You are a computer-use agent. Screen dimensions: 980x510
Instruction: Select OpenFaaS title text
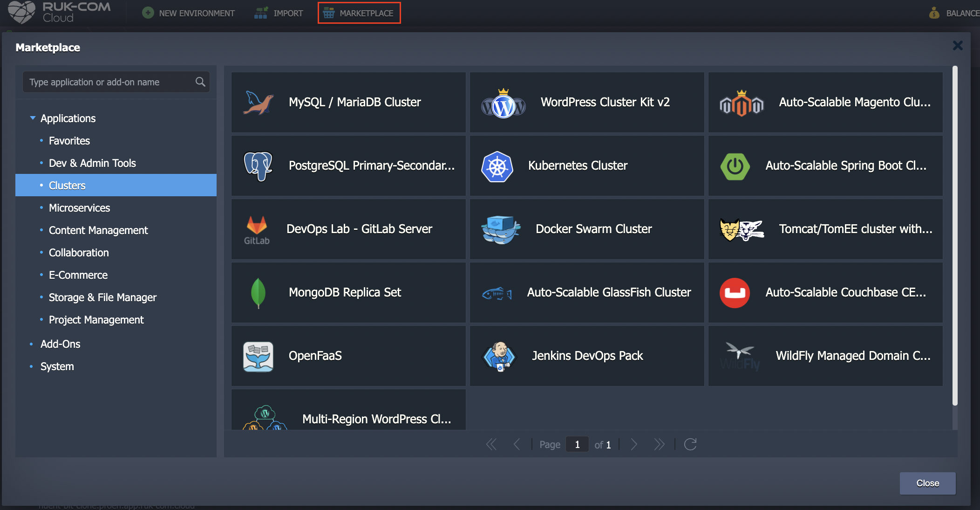pos(315,356)
